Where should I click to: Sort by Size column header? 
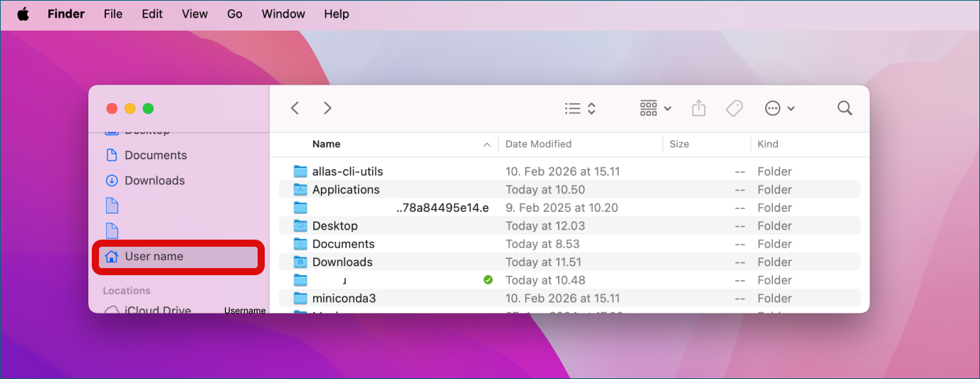[x=680, y=144]
